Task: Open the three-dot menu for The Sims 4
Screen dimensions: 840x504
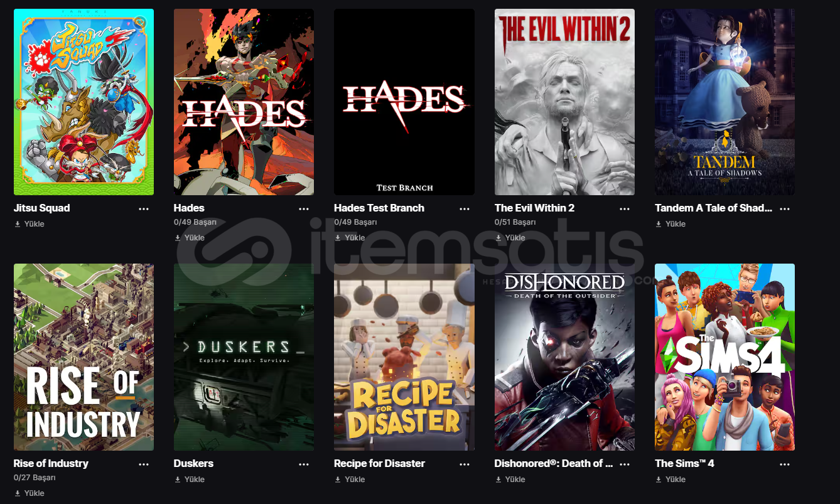Action: (785, 464)
